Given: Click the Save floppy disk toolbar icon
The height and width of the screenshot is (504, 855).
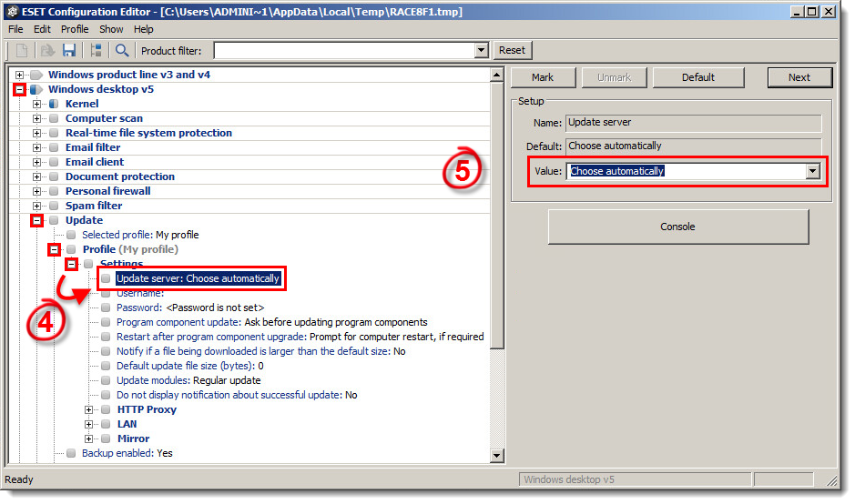Looking at the screenshot, I should (69, 50).
